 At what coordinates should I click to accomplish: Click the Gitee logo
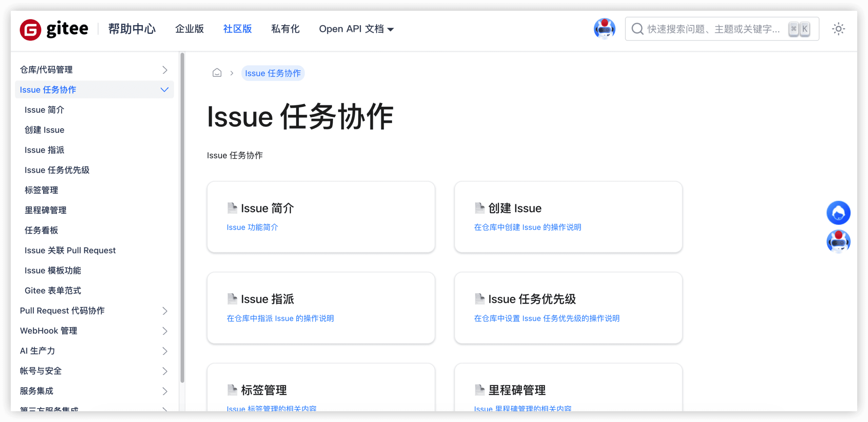pos(54,29)
